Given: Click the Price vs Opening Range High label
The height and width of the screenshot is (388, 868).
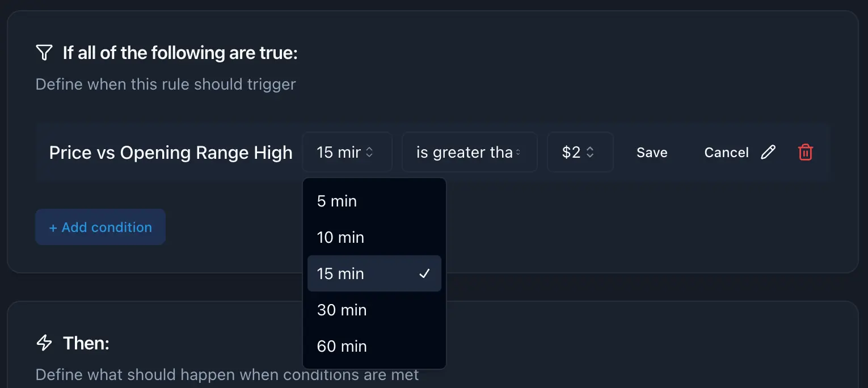Looking at the screenshot, I should [171, 152].
